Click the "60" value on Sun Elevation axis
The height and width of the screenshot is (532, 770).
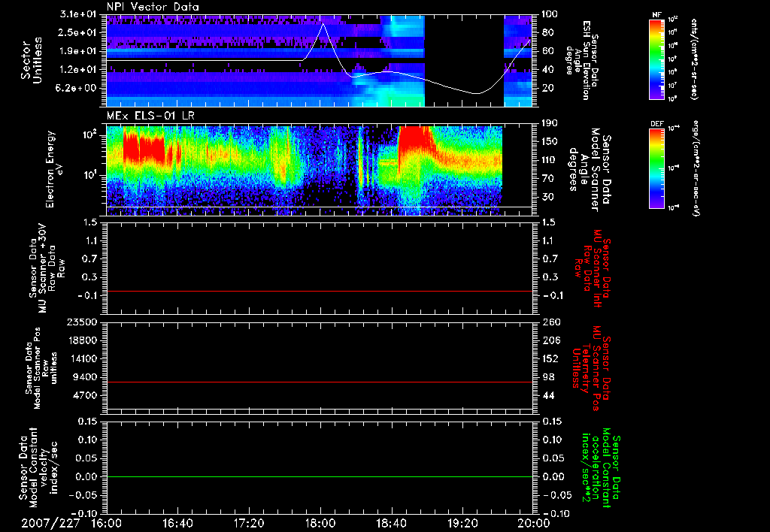[x=547, y=51]
